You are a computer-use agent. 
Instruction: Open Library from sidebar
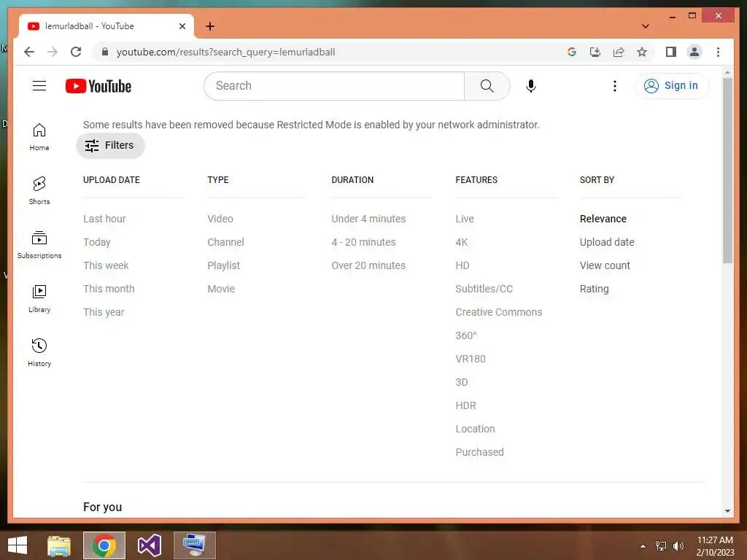[39, 299]
